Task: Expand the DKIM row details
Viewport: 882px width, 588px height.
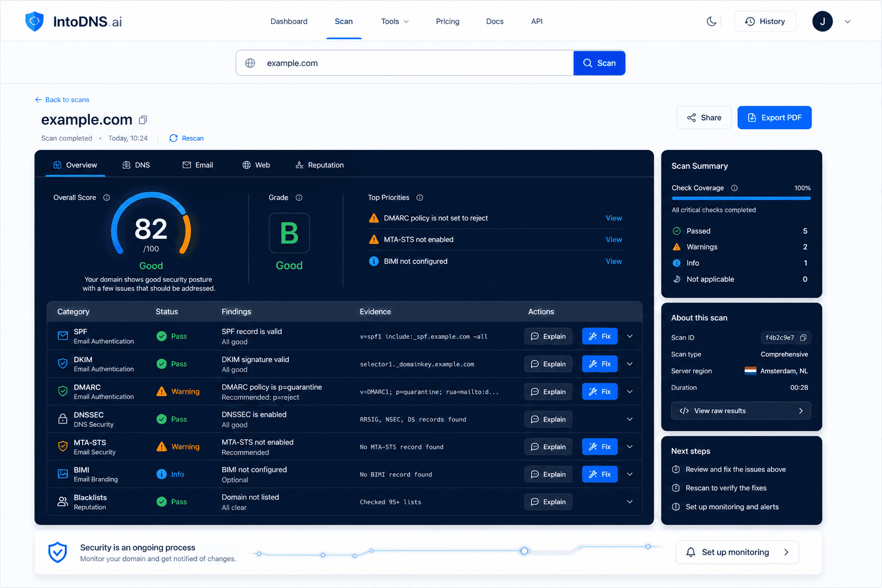Action: (x=630, y=363)
